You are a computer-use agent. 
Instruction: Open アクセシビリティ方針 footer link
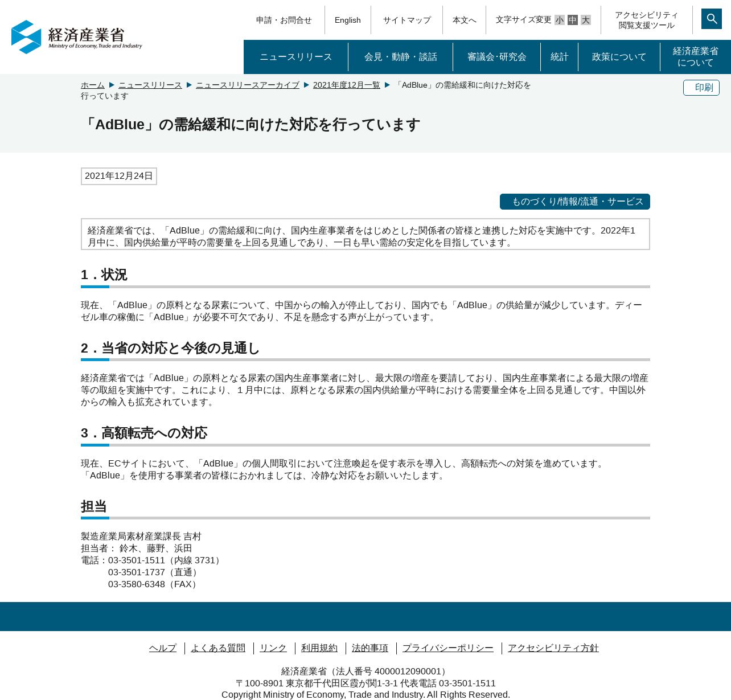553,648
